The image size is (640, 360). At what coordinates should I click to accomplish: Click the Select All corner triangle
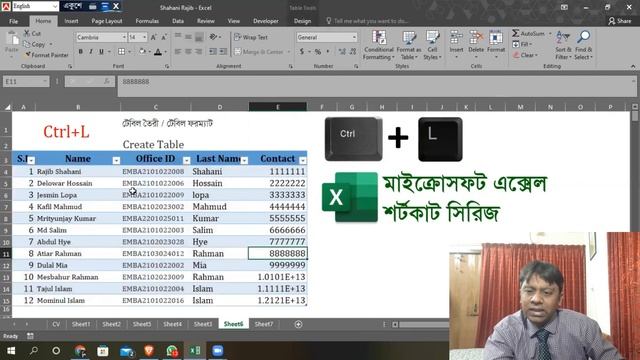pyautogui.click(x=7, y=107)
